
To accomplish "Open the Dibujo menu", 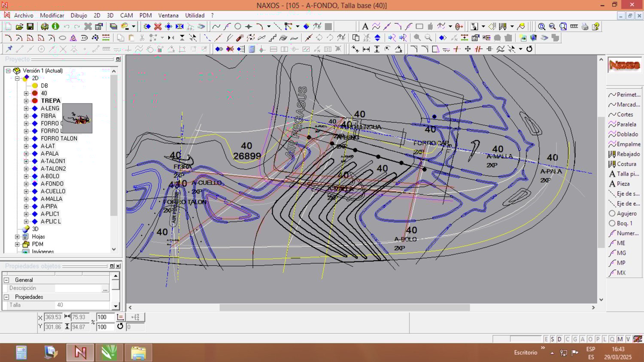I will tap(79, 15).
